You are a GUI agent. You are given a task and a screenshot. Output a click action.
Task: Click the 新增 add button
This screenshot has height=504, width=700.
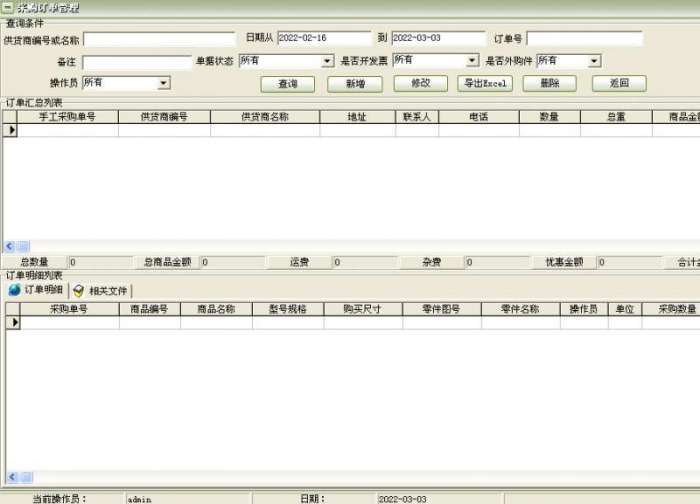click(x=355, y=84)
